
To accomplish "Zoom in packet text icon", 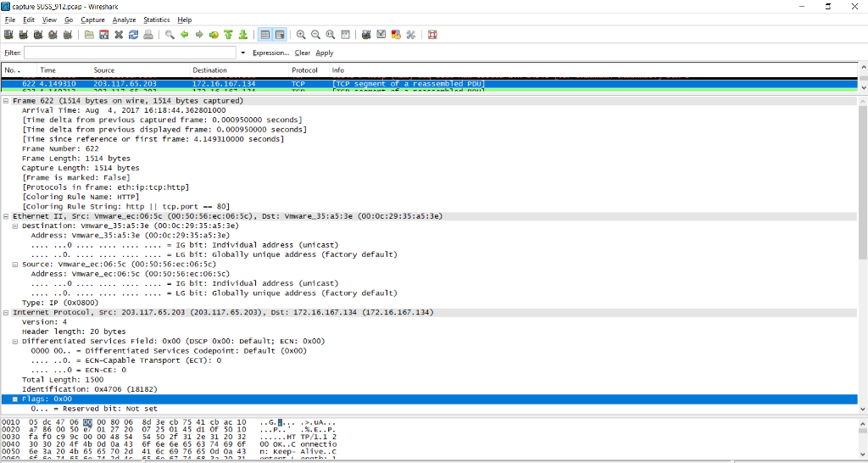I will pos(301,34).
